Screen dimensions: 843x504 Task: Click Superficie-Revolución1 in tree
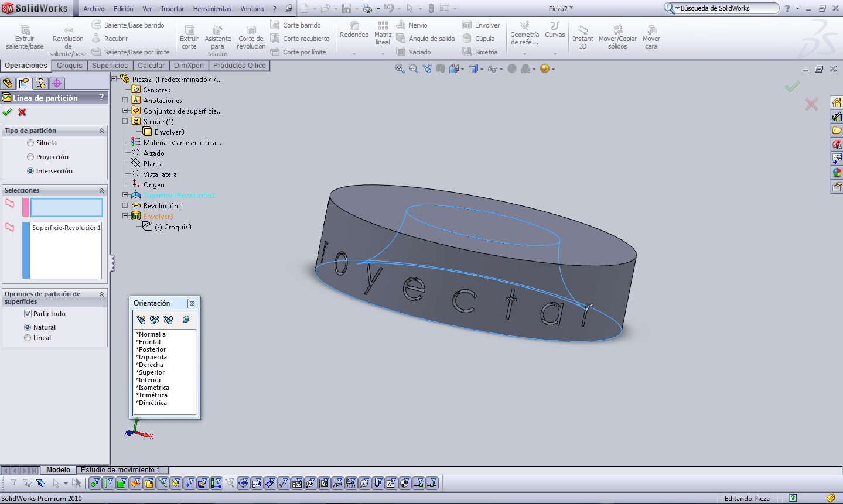[x=179, y=196]
